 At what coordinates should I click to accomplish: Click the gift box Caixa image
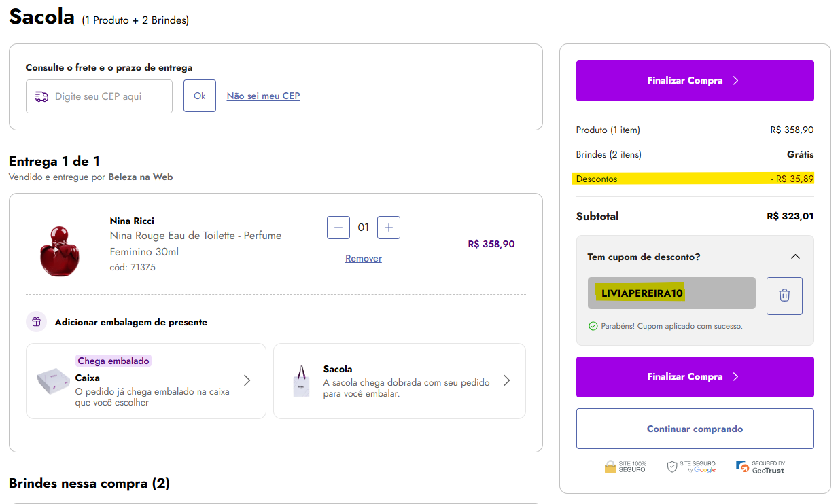53,381
